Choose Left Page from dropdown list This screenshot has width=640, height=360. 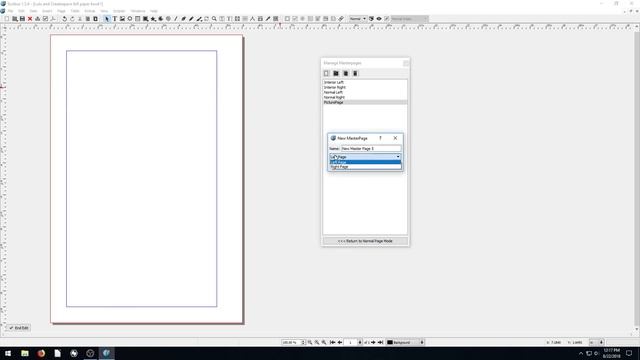tap(365, 162)
